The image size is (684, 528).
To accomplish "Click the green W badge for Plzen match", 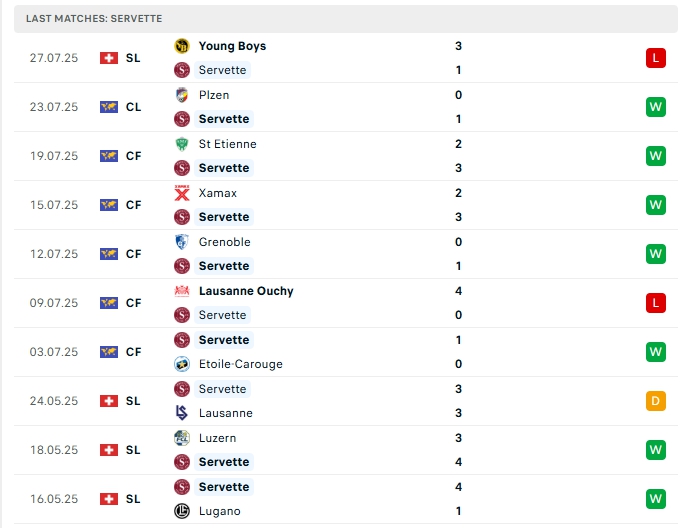I will click(656, 107).
